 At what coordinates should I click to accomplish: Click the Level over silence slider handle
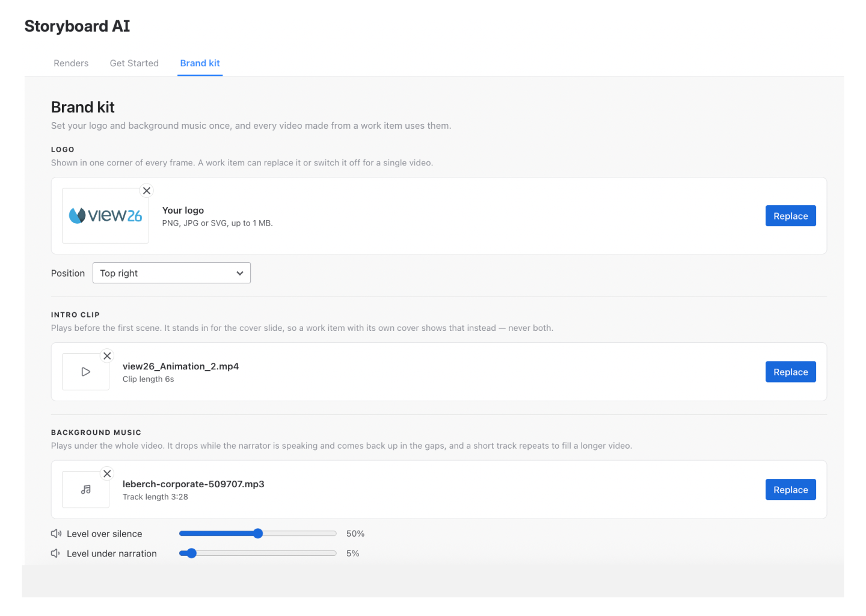tap(258, 534)
